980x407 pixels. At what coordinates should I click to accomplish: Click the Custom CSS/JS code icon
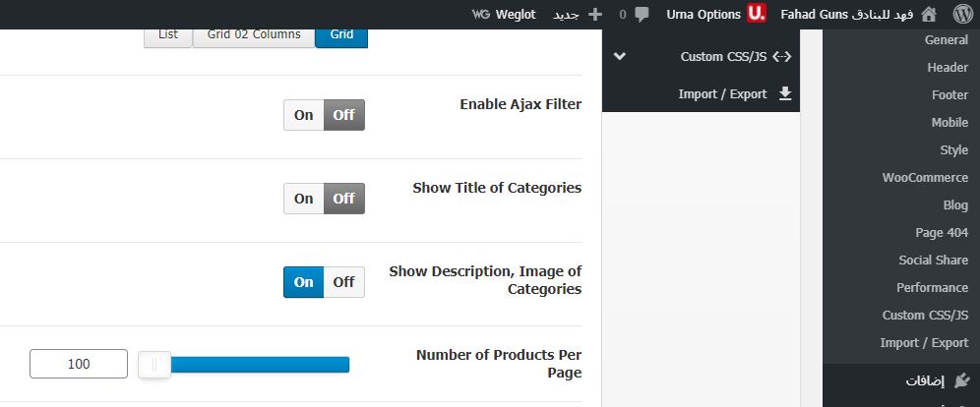pos(782,57)
